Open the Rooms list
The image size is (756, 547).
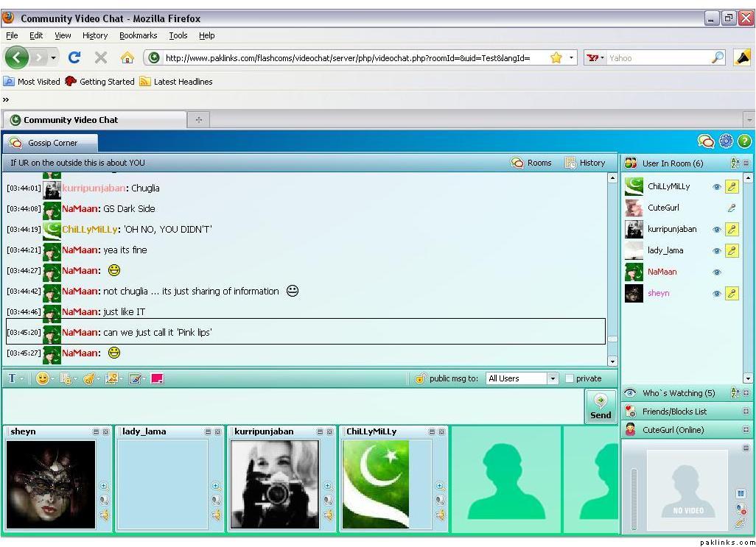531,163
